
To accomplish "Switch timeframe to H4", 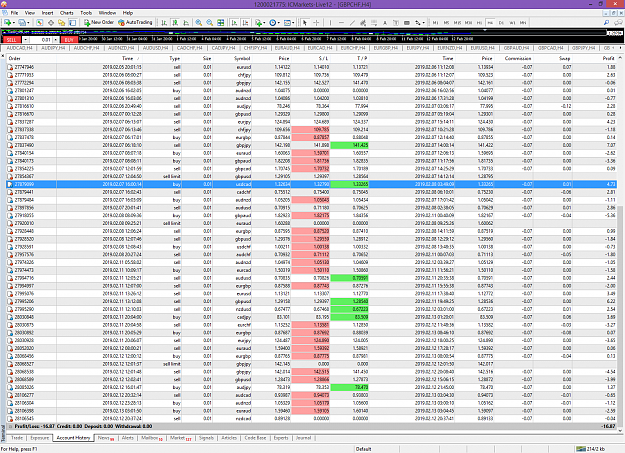I will pos(490,23).
